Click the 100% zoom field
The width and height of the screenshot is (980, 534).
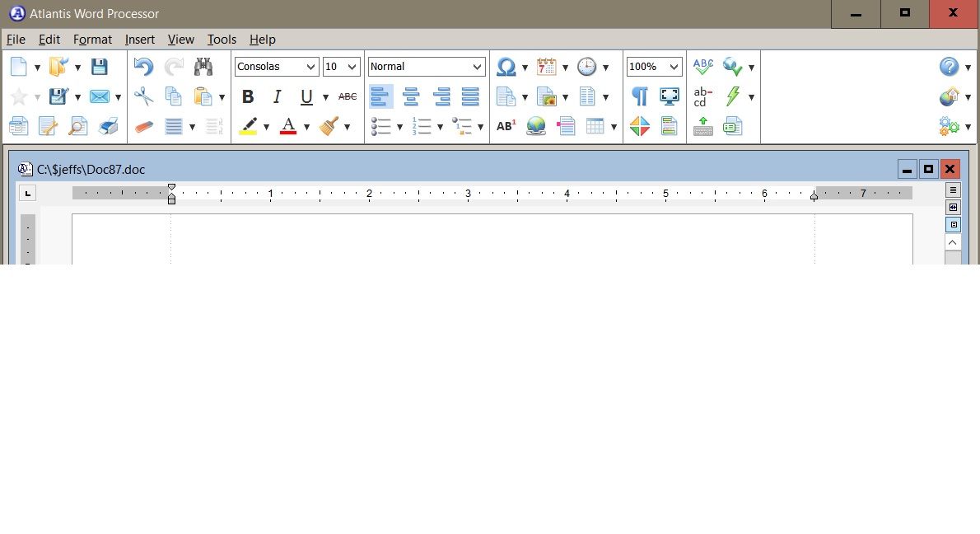click(646, 67)
